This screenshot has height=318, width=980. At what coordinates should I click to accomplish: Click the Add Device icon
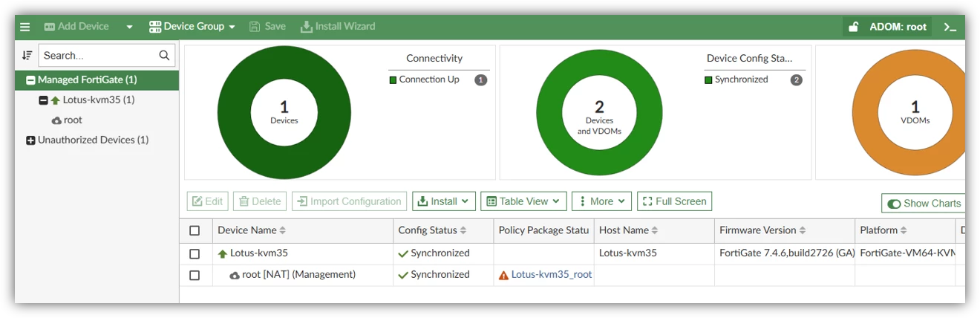[x=50, y=27]
